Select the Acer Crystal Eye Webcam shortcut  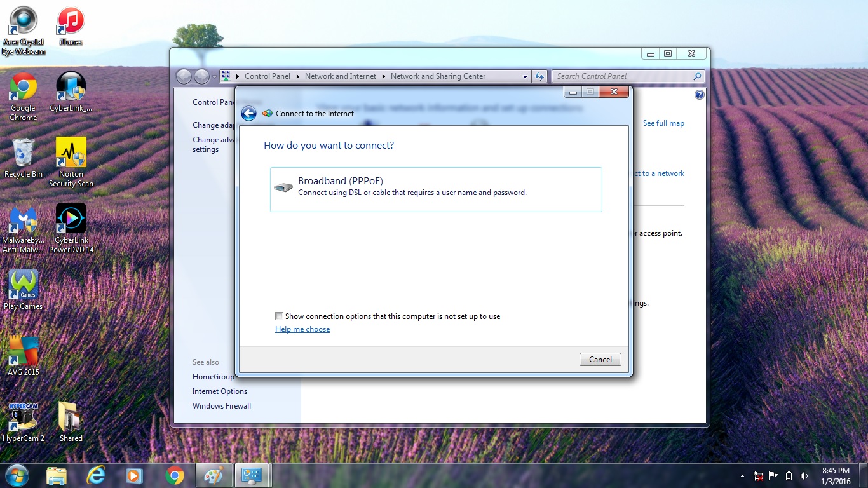click(24, 30)
